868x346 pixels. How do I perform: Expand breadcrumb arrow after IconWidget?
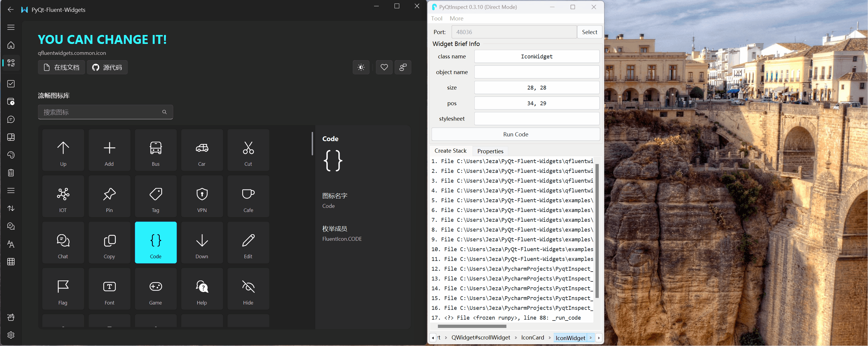click(591, 338)
